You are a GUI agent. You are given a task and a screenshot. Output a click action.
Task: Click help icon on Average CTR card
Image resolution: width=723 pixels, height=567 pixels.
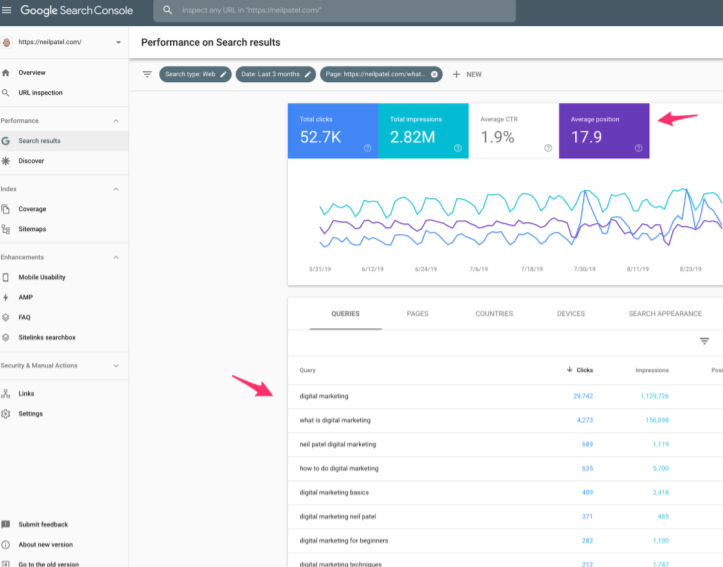[x=548, y=148]
